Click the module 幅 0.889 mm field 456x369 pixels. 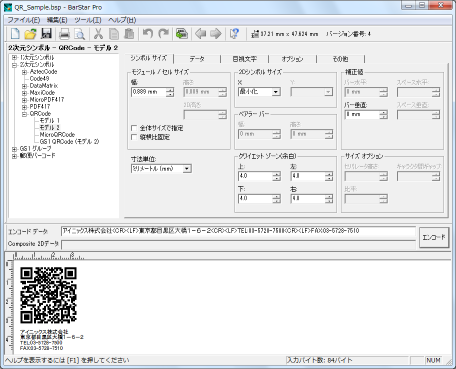(149, 92)
